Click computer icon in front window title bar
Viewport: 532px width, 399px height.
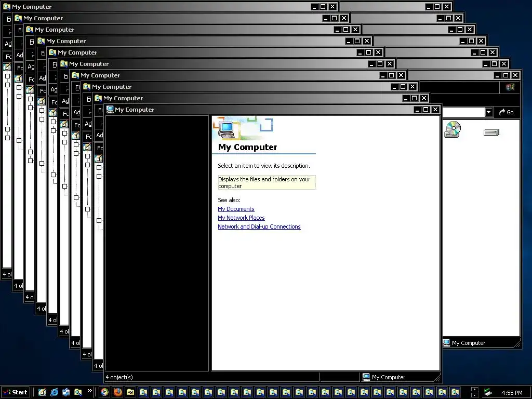click(110, 109)
